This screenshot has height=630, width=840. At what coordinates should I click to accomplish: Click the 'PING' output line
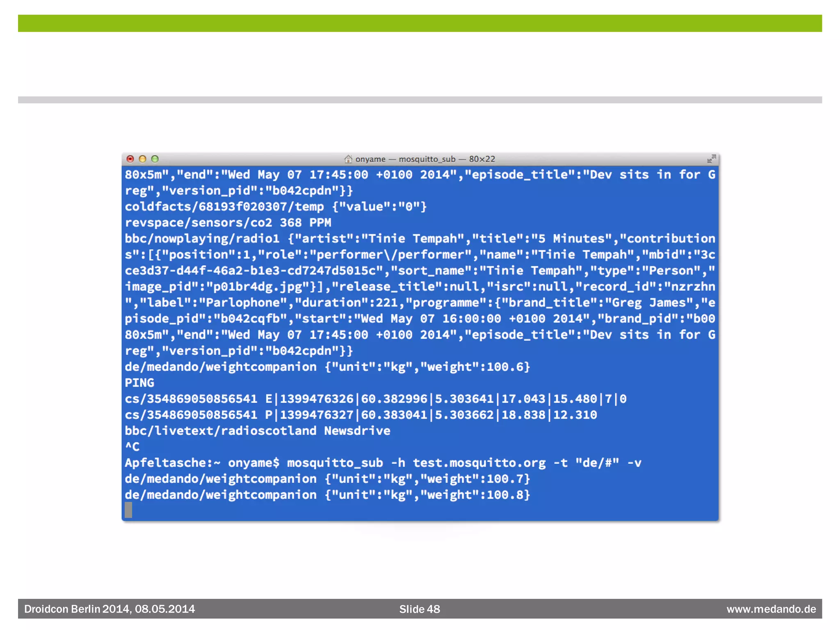(139, 383)
